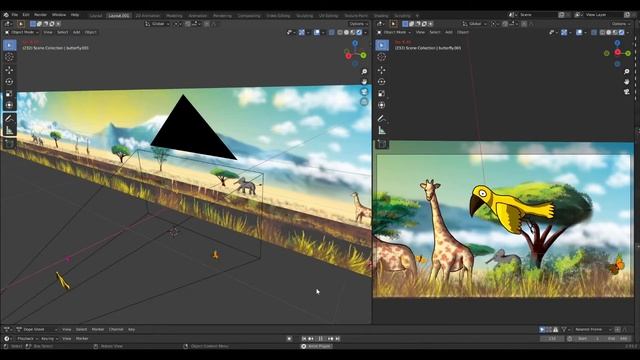Select the Scale tool in left viewport toolbar
Viewport: 640px width, 360px height.
[9, 93]
